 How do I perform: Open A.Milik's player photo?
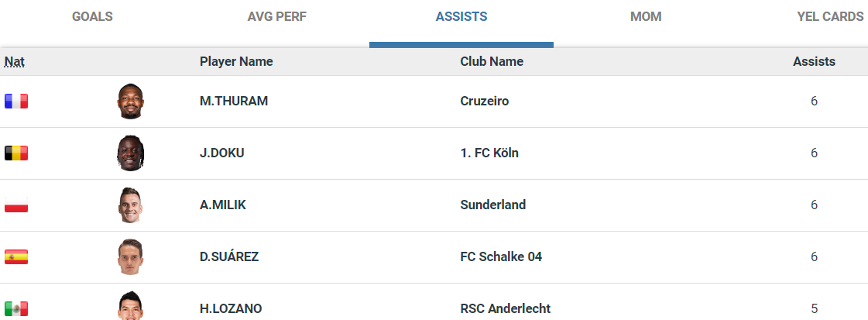pyautogui.click(x=131, y=205)
